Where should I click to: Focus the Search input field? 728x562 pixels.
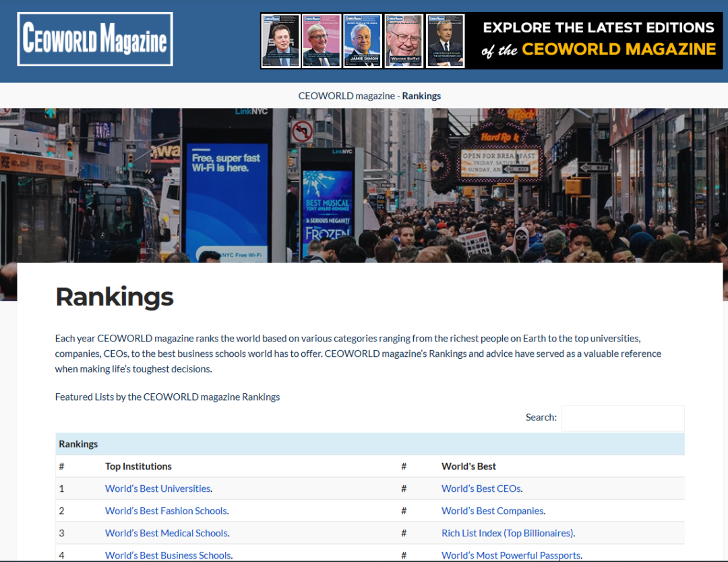tap(622, 418)
